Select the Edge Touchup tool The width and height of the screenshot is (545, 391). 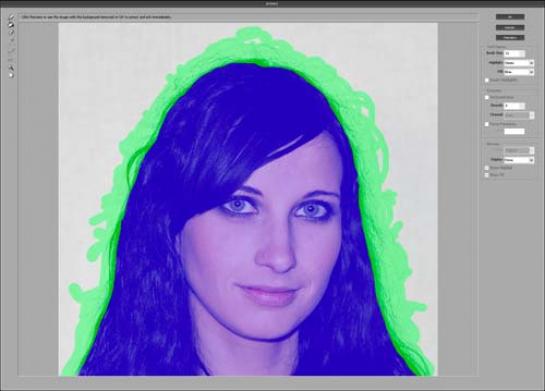pos(11,60)
